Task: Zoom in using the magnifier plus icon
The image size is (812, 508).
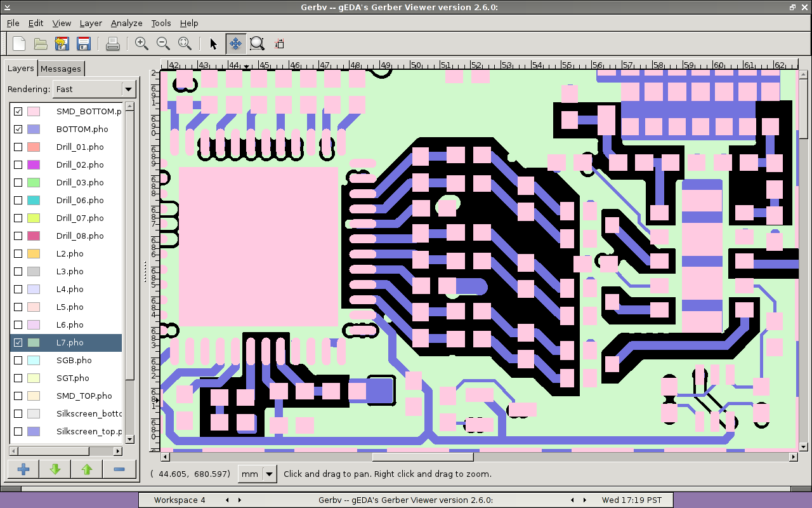Action: tap(141, 44)
